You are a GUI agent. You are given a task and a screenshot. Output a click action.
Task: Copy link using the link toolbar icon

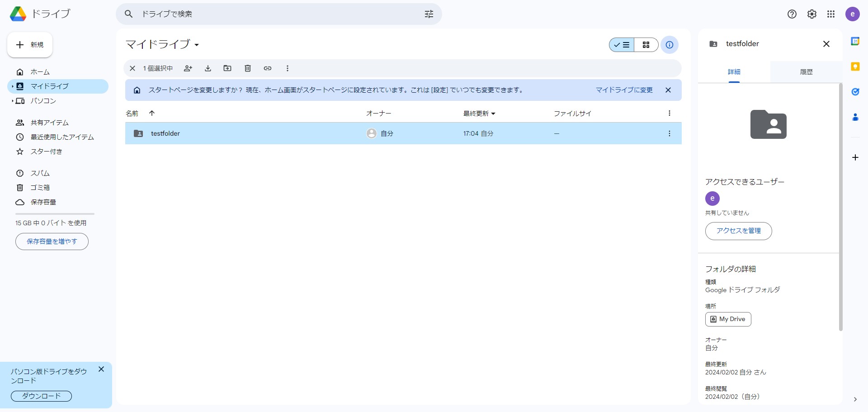268,68
